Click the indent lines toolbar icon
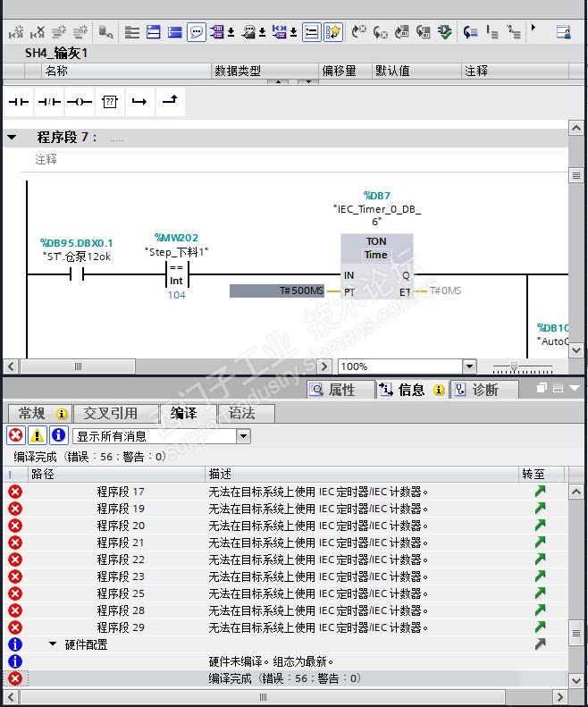Image resolution: width=588 pixels, height=707 pixels. point(492,32)
